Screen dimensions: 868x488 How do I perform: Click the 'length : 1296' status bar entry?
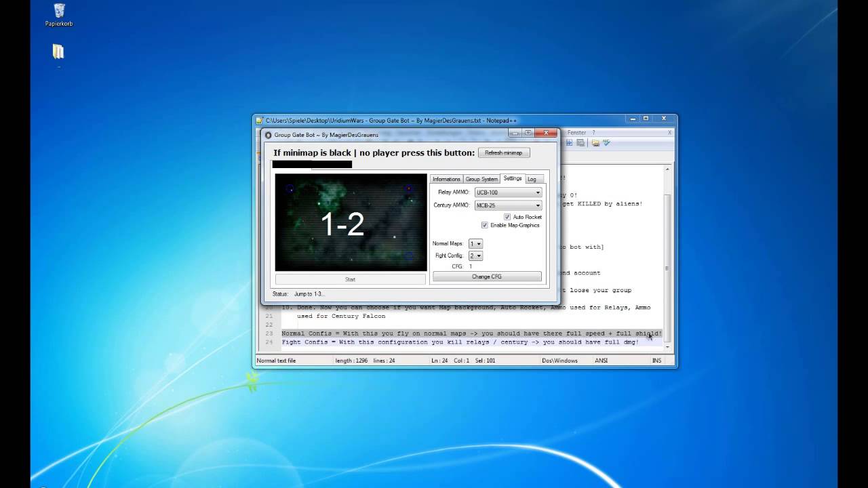coord(351,361)
